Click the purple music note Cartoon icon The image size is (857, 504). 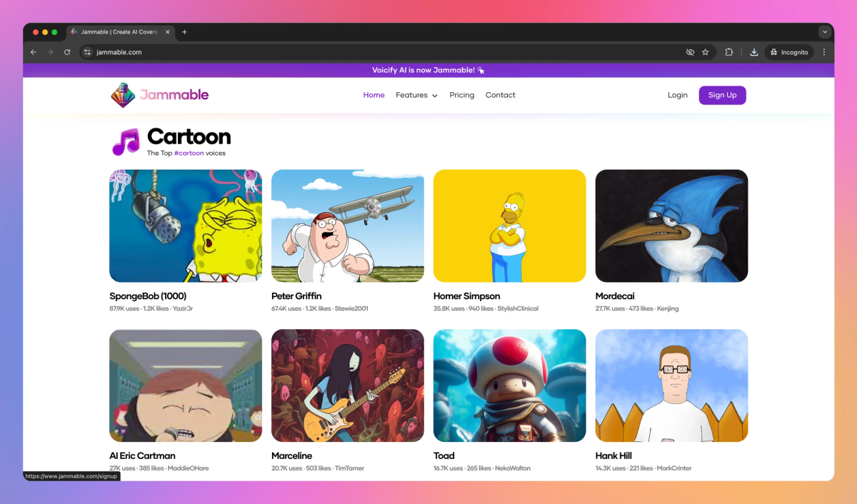tap(126, 142)
